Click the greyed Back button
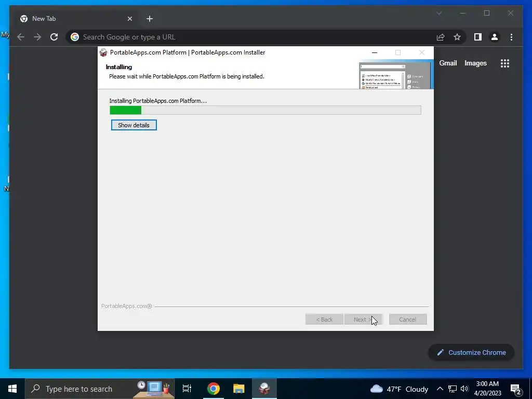Screen dimensions: 532x399 click(324, 320)
